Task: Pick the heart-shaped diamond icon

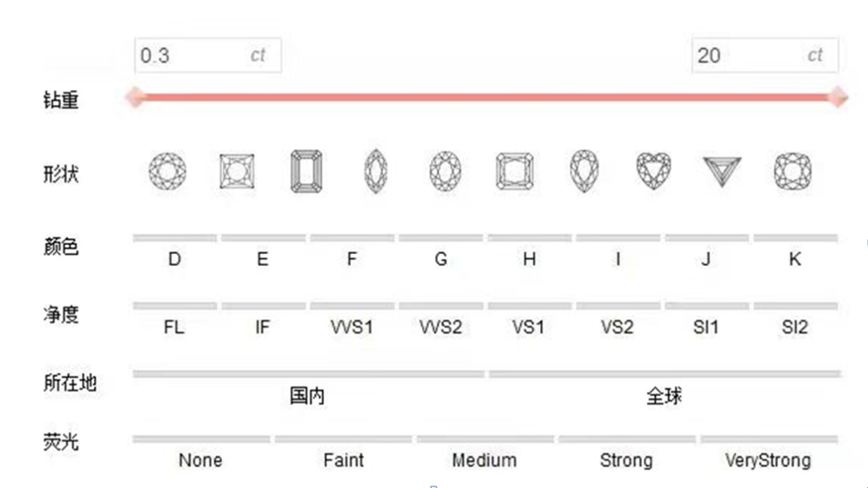Action: tap(653, 170)
